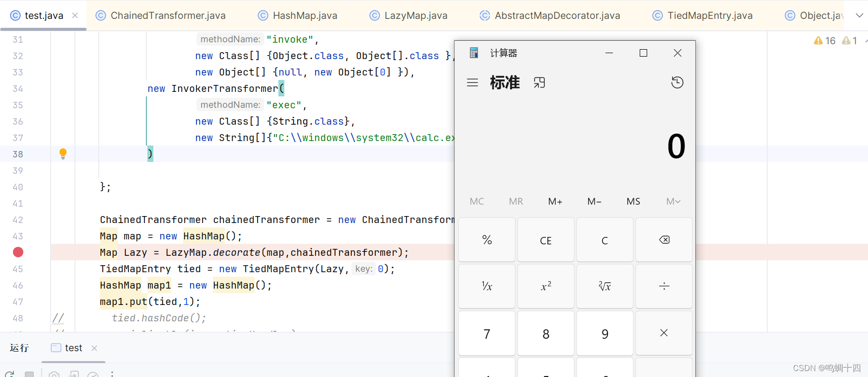Click line number 42 in the gutter
This screenshot has width=868, height=377.
point(18,220)
